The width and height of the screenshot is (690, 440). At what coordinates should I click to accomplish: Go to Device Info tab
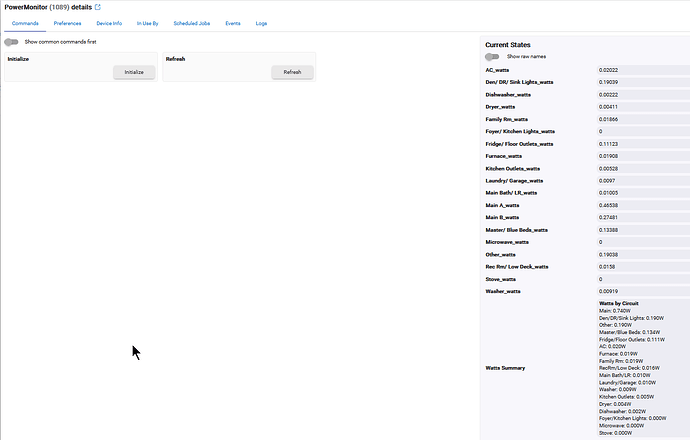click(x=110, y=22)
